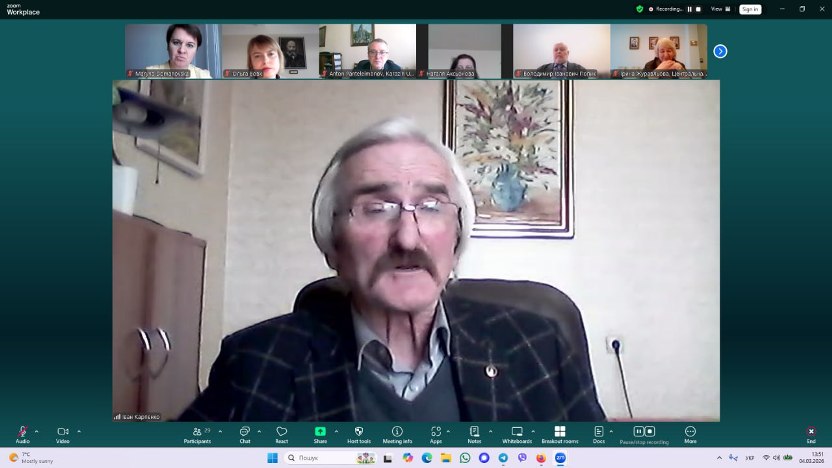Open Meeting info
Viewport: 832px width, 468px height.
tap(397, 432)
